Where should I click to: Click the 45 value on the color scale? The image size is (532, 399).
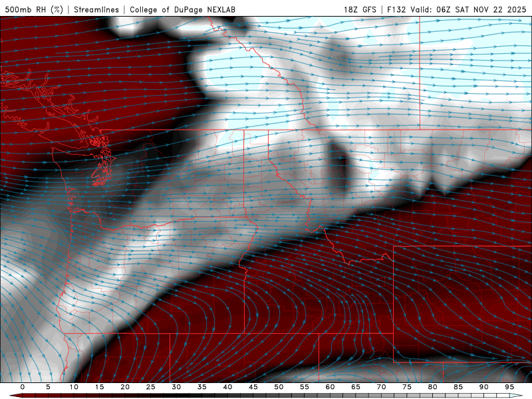click(x=253, y=387)
